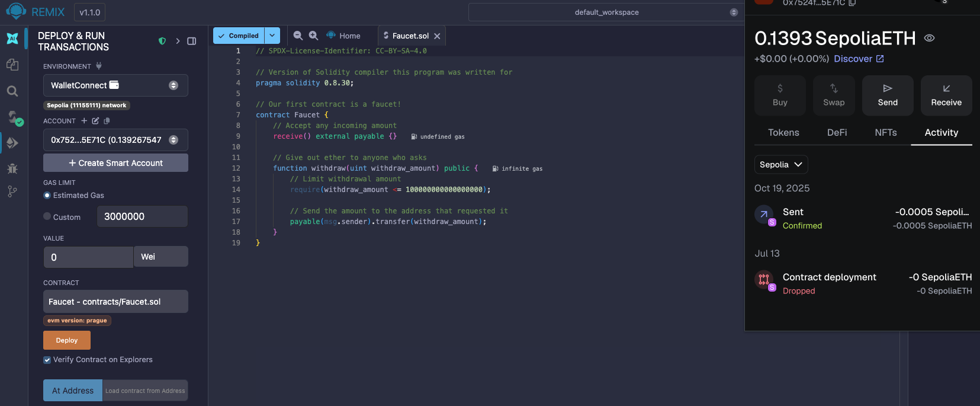980x406 pixels.
Task: Click the At Address button
Action: [x=73, y=391]
